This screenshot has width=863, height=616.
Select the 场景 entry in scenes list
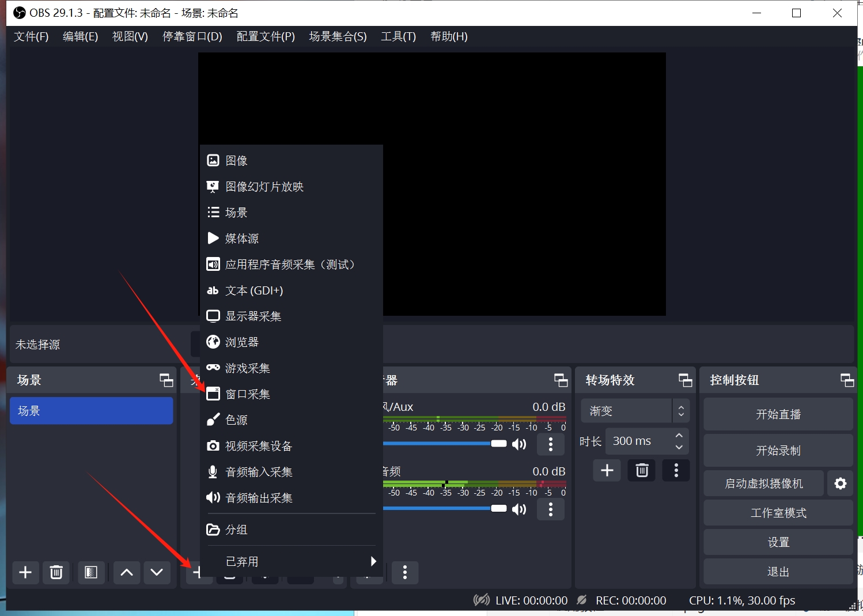[91, 410]
